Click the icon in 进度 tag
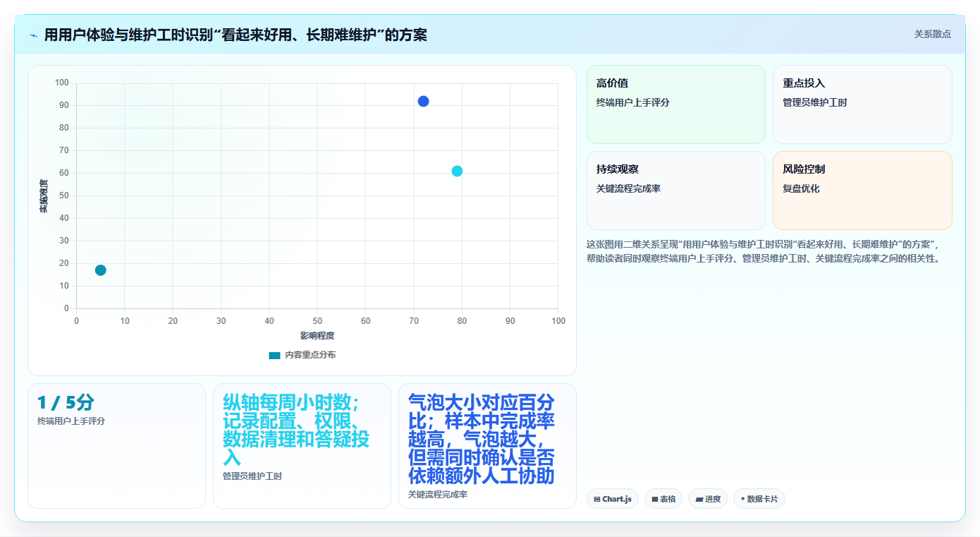This screenshot has height=537, width=980. coord(699,499)
